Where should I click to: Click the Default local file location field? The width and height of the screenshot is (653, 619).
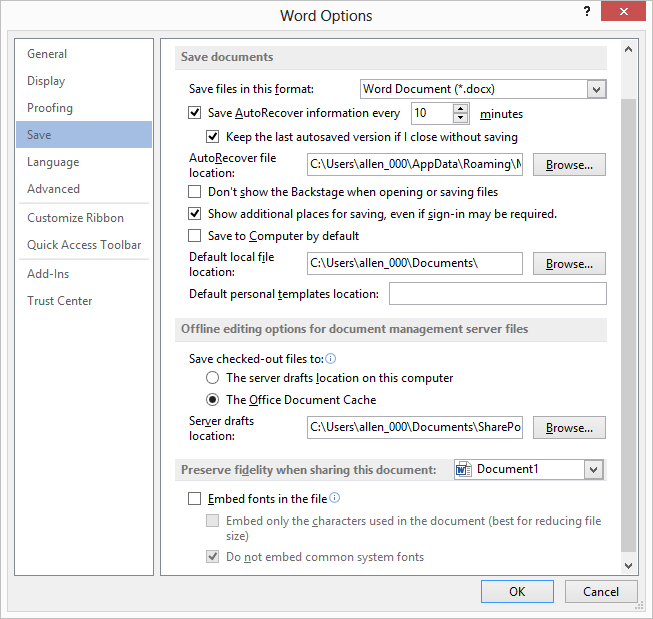(415, 263)
